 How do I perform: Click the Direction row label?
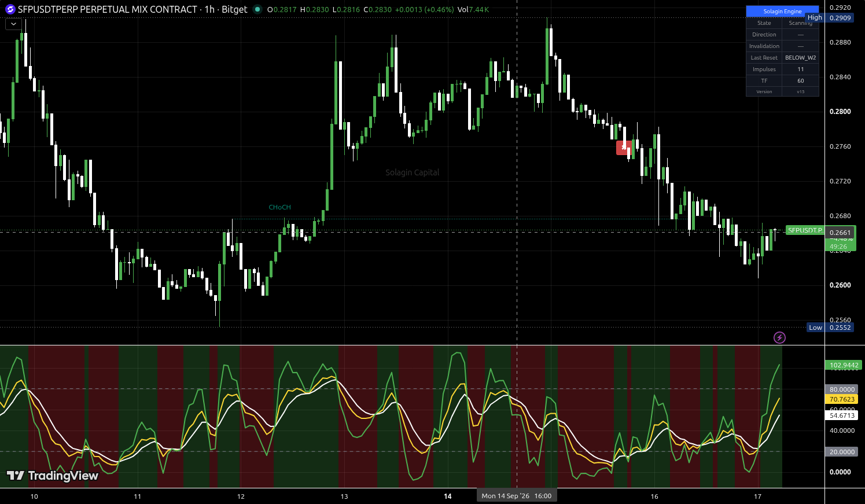(764, 35)
